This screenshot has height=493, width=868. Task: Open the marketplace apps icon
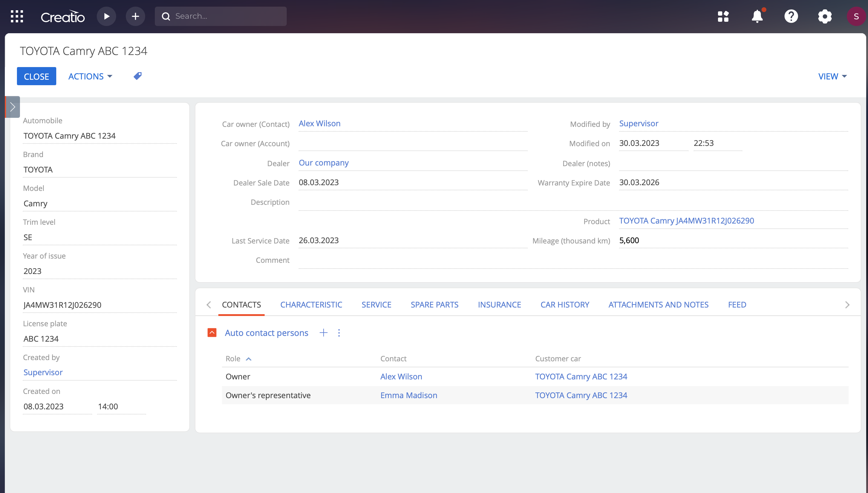click(723, 16)
